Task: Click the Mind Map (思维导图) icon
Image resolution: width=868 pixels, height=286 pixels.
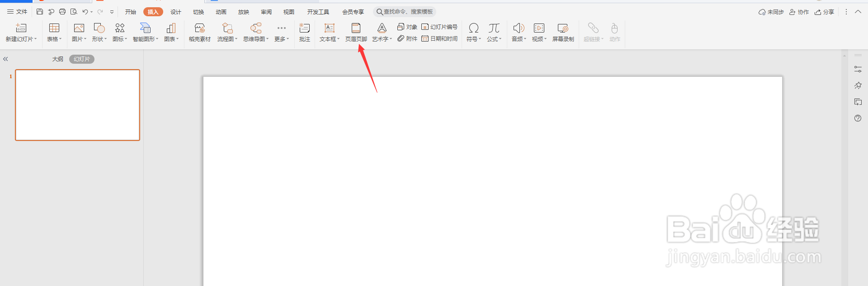Action: coord(256,28)
